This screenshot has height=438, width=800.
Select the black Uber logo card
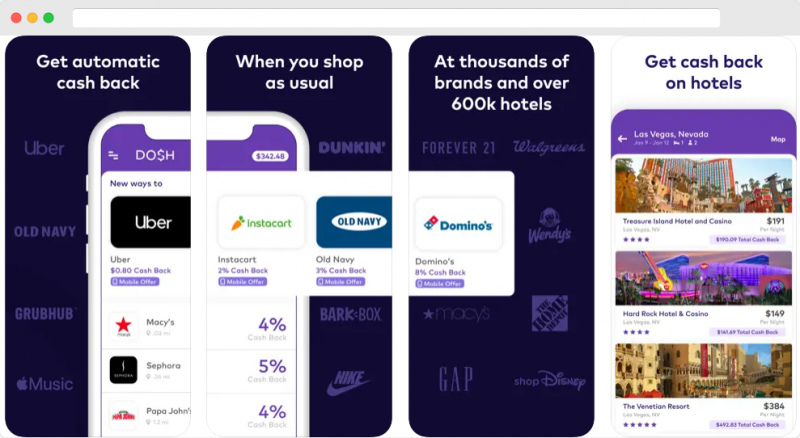click(x=151, y=222)
